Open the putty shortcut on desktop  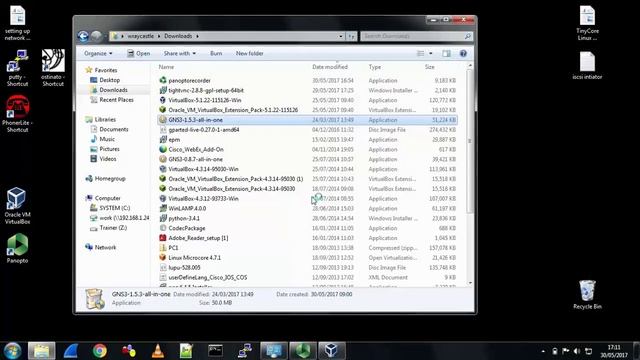click(x=18, y=68)
